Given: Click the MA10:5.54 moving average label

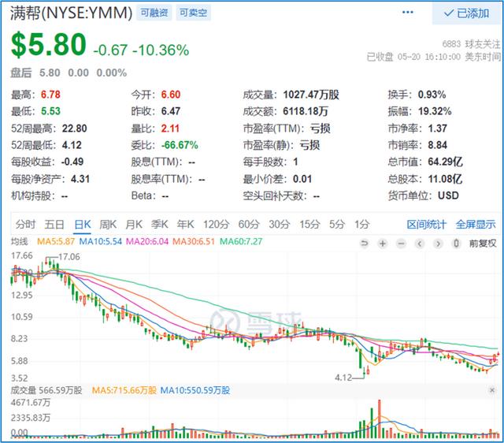Looking at the screenshot, I should (101, 241).
